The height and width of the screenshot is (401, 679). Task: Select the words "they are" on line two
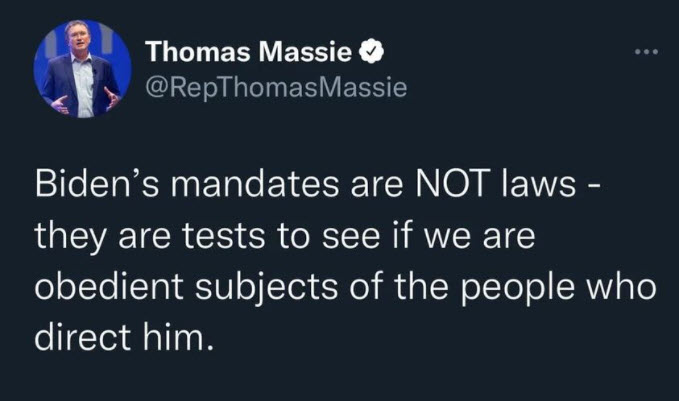(102, 236)
